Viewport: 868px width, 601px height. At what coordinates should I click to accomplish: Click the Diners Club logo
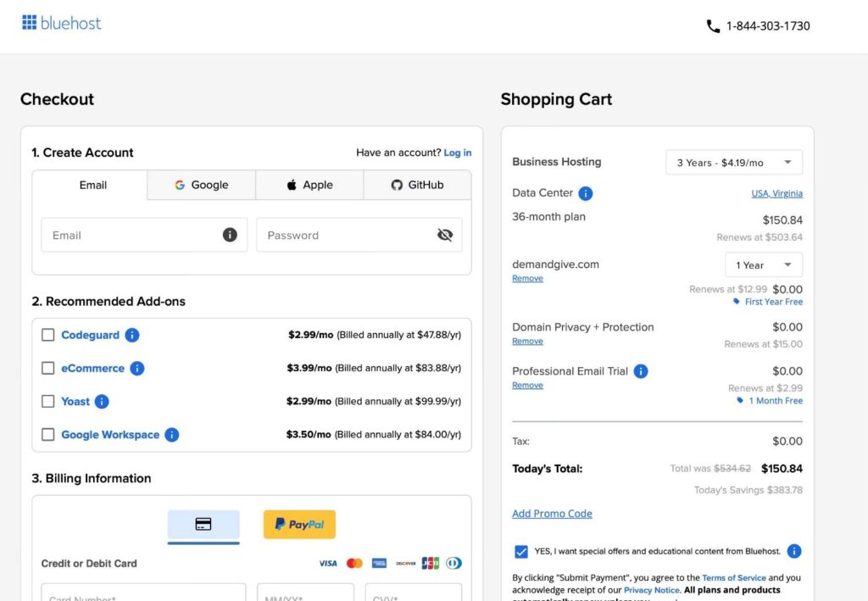(x=454, y=564)
